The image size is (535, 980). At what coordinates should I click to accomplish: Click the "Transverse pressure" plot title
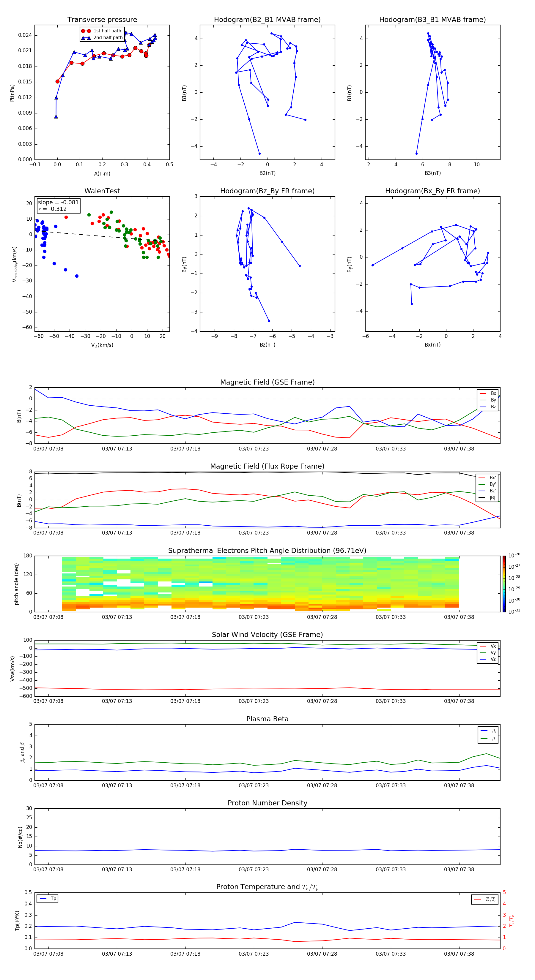tap(102, 20)
